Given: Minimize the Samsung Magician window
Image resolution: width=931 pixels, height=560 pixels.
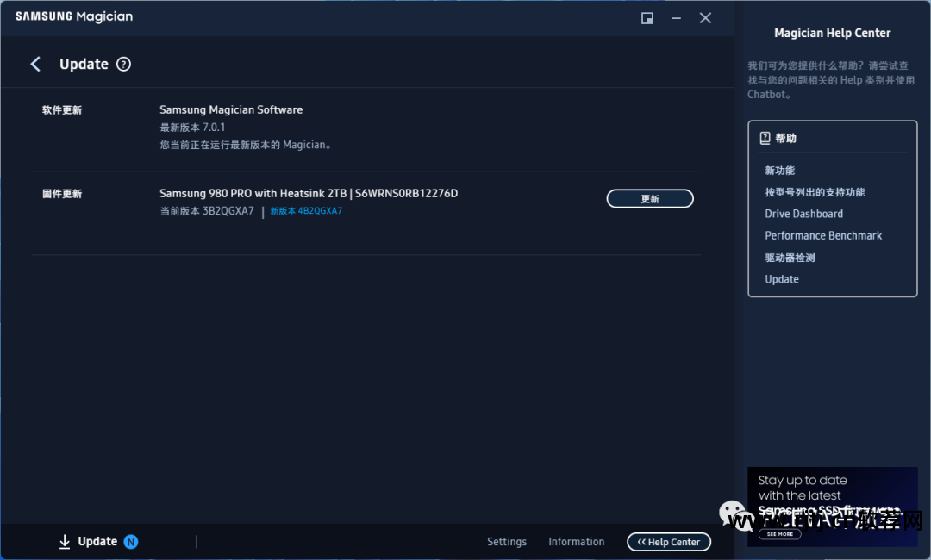Looking at the screenshot, I should click(x=677, y=18).
